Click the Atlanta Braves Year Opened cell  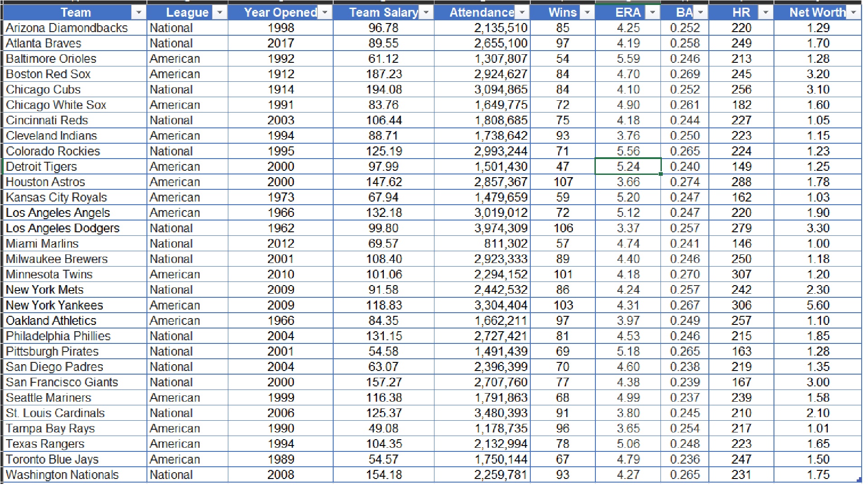pyautogui.click(x=280, y=43)
